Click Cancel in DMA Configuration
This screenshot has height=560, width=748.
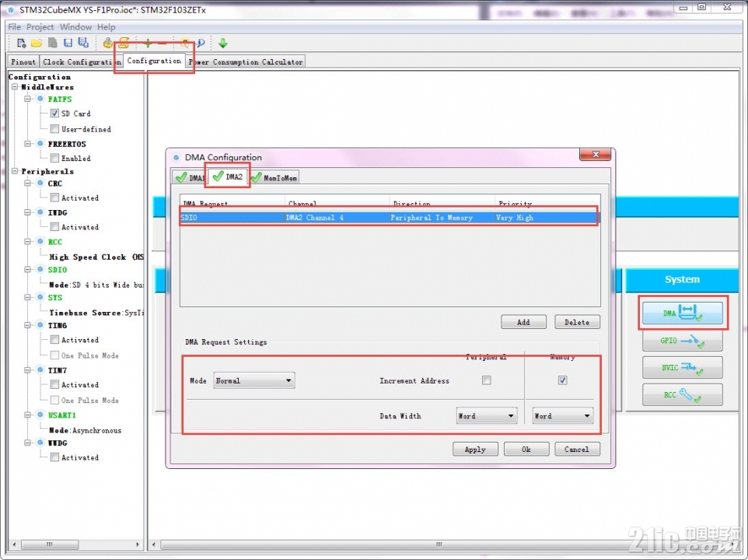click(577, 449)
